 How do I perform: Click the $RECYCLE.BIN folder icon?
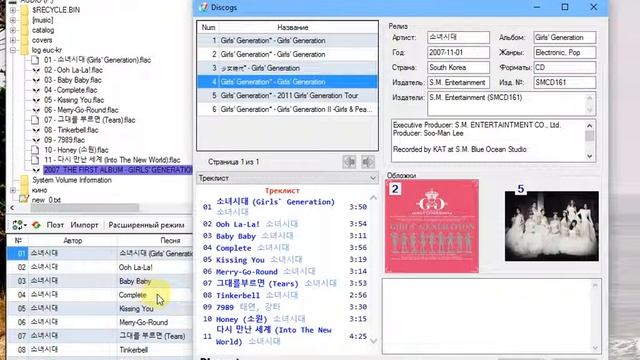pyautogui.click(x=24, y=9)
